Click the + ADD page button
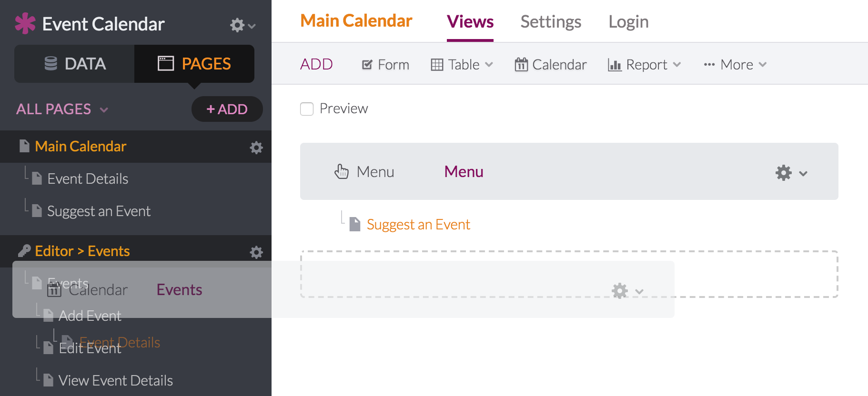This screenshot has width=868, height=396. (x=227, y=109)
